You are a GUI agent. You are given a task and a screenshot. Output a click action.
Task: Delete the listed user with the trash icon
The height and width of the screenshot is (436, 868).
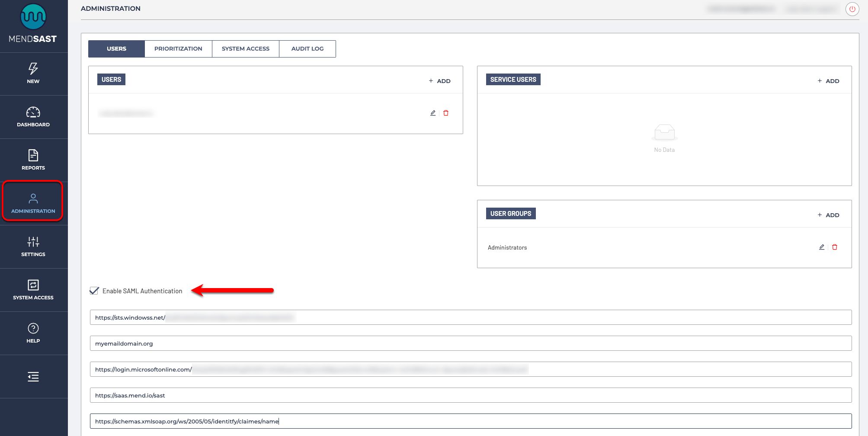446,112
